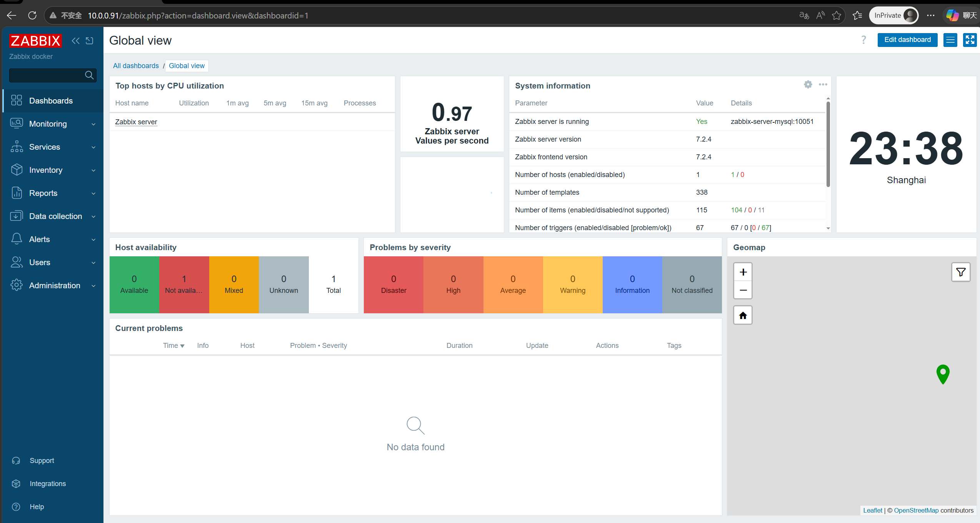Image resolution: width=980 pixels, height=523 pixels.
Task: Click the Edit dashboard button
Action: (x=907, y=40)
